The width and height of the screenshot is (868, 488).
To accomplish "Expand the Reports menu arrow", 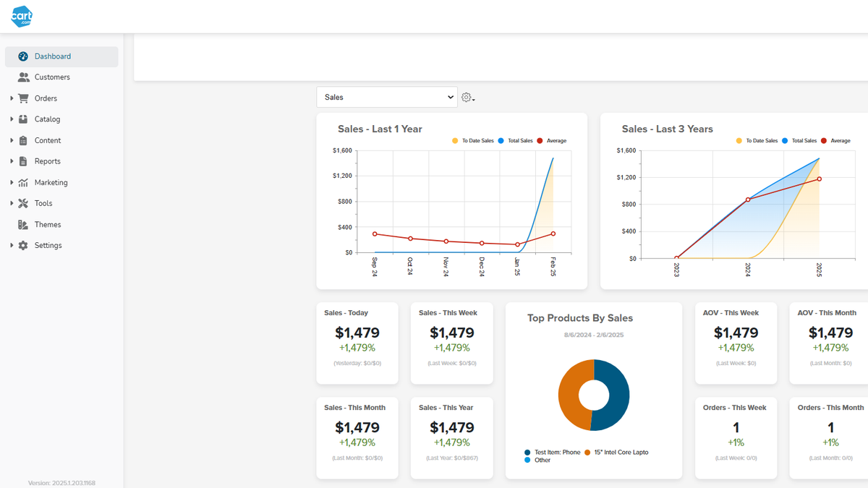I will point(12,161).
